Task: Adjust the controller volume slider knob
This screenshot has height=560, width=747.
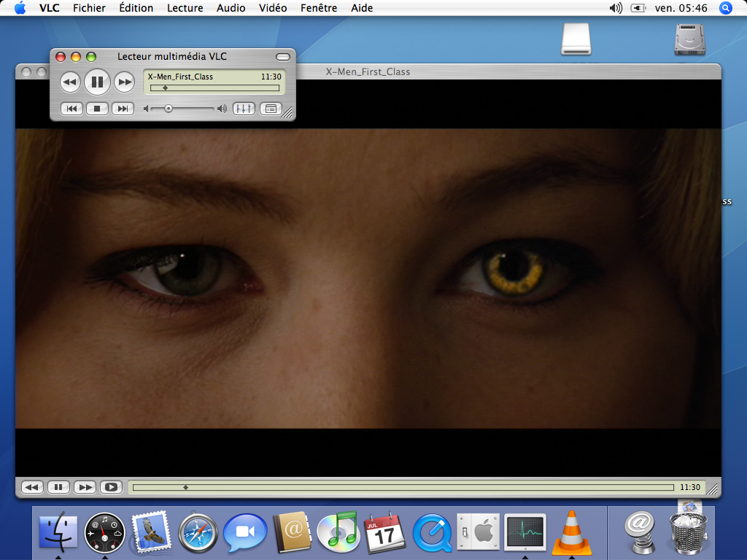Action: click(x=169, y=109)
